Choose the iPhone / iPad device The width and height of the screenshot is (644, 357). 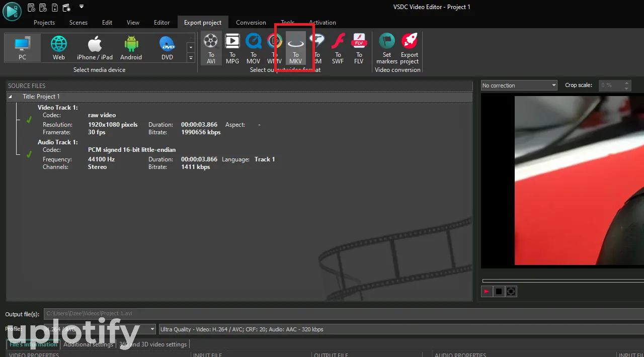[95, 48]
